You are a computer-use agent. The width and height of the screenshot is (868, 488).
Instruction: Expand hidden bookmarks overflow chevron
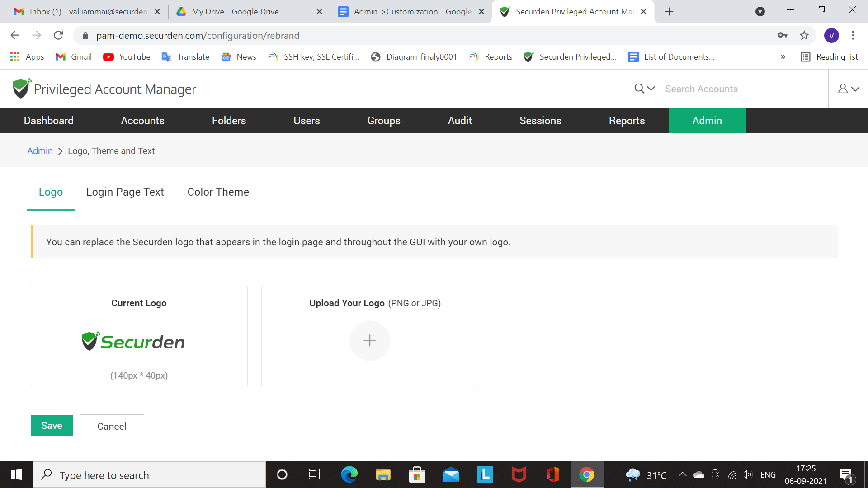(x=783, y=57)
